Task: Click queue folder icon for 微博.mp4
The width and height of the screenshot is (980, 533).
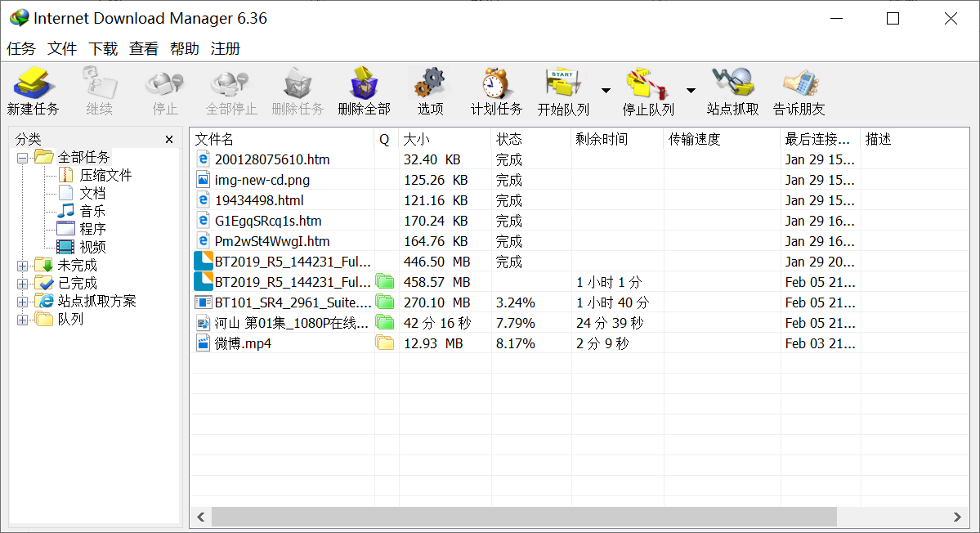Action: pos(385,343)
